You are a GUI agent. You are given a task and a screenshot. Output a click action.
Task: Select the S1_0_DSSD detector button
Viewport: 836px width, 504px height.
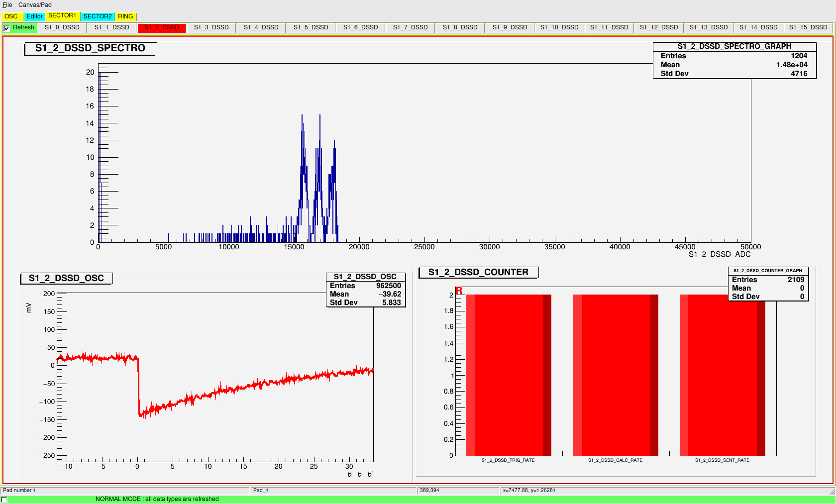click(62, 27)
